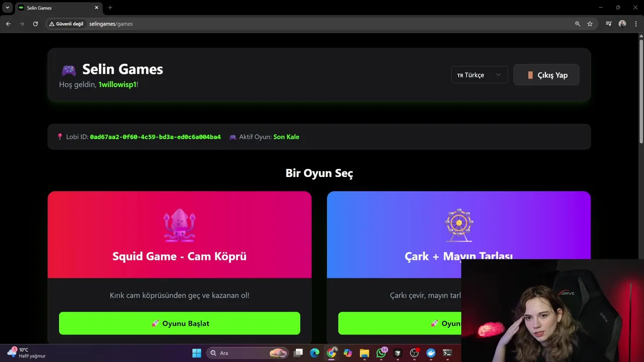Image resolution: width=644 pixels, height=362 pixels.
Task: Click the username 1willowisp1
Action: (x=117, y=84)
